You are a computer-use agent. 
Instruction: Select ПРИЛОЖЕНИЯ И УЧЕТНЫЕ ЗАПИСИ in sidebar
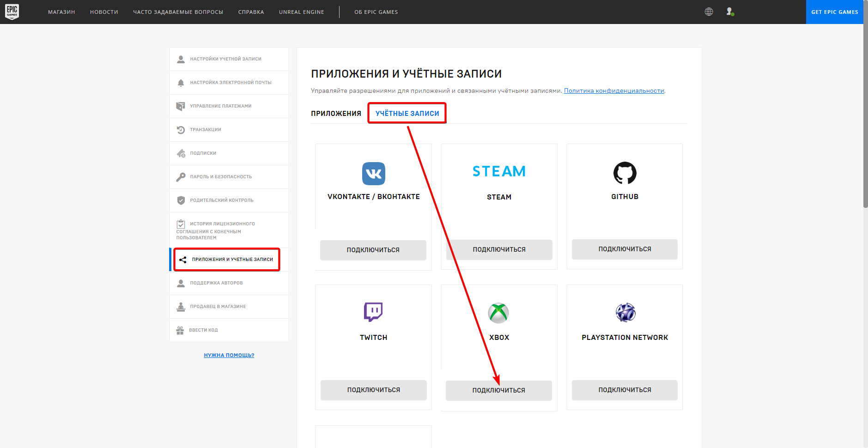pyautogui.click(x=229, y=260)
